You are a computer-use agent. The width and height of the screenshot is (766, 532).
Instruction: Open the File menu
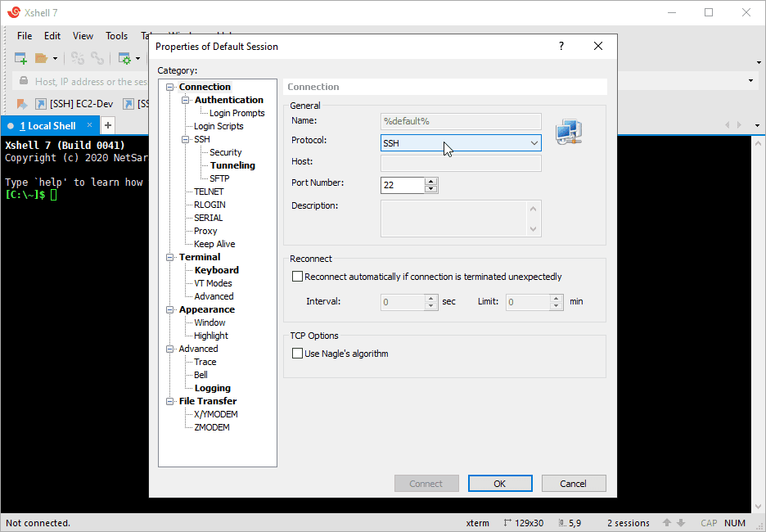[x=25, y=36]
